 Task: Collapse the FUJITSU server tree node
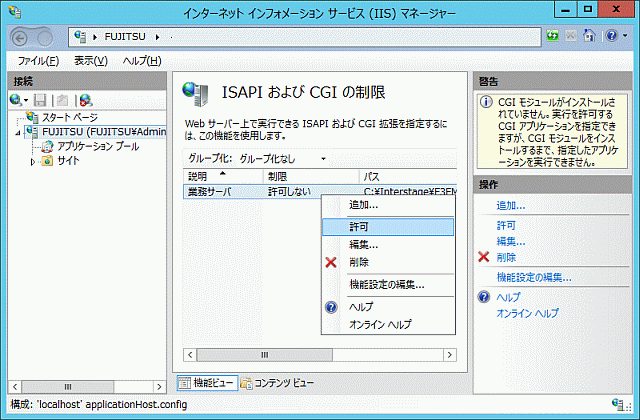point(18,133)
